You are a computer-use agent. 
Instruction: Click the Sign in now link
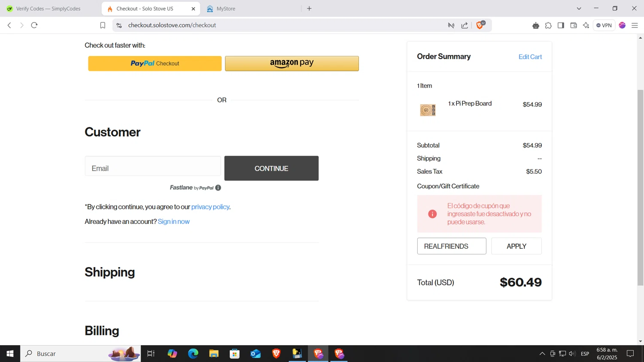coord(173,221)
